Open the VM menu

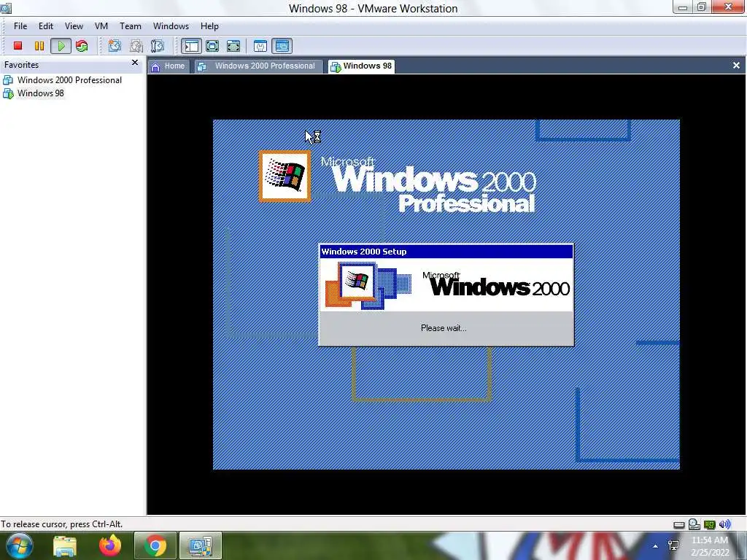(x=101, y=26)
